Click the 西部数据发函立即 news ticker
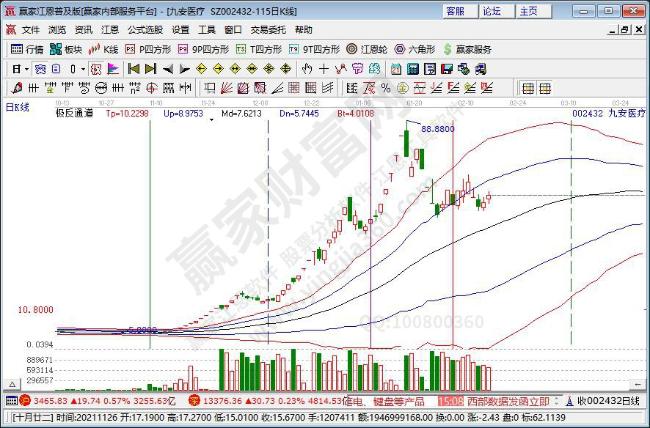 (x=508, y=401)
